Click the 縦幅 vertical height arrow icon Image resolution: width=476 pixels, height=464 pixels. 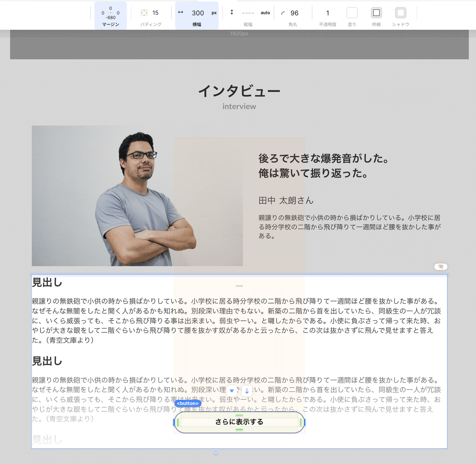pyautogui.click(x=232, y=12)
